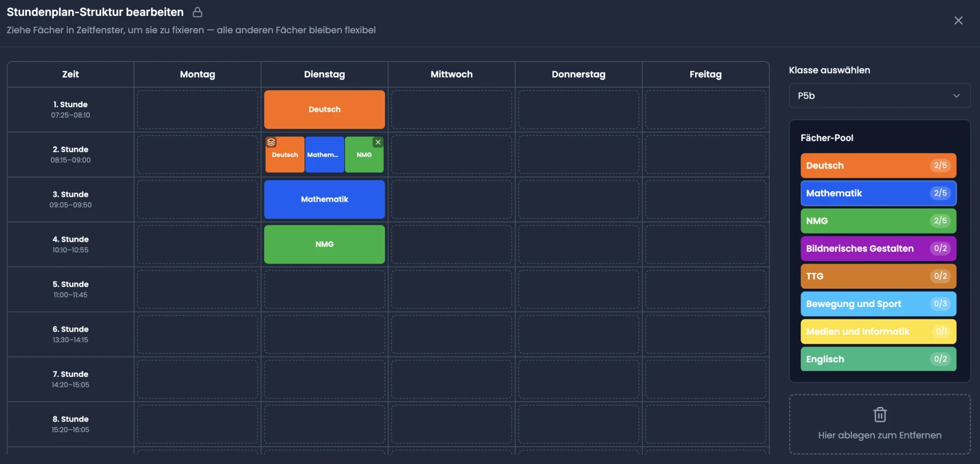Click the 1. Stunde row label
The width and height of the screenshot is (980, 464).
[70, 104]
